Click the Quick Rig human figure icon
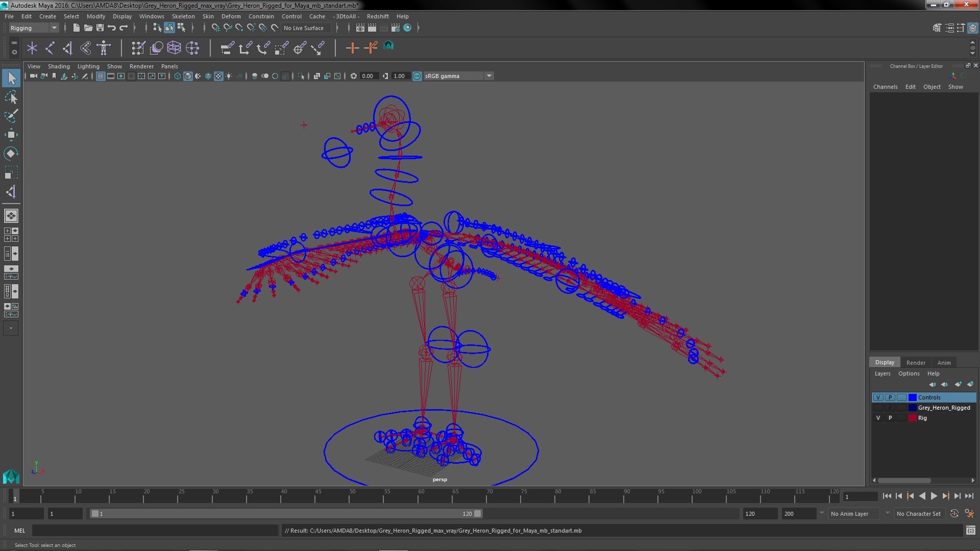Image resolution: width=980 pixels, height=551 pixels. [x=104, y=48]
